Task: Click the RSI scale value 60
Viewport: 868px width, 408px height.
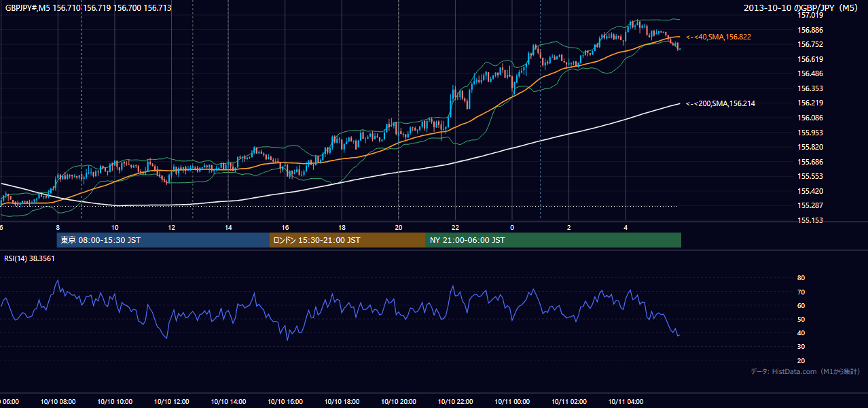Action: pos(801,305)
